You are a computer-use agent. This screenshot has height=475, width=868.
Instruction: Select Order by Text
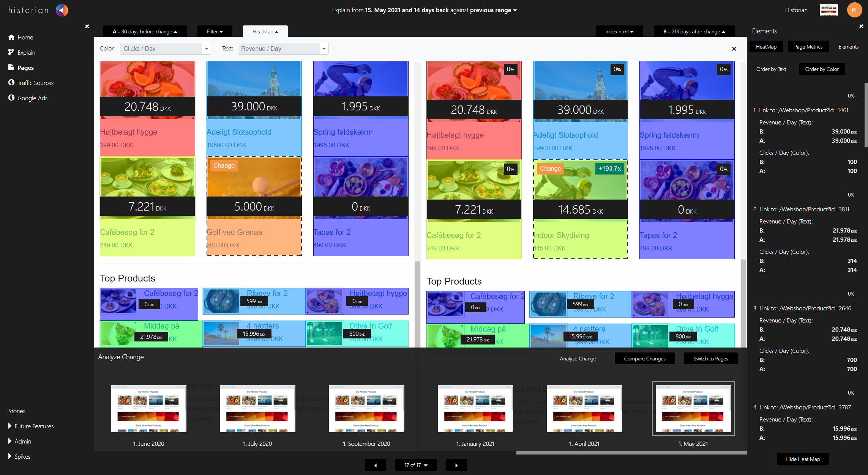(771, 69)
